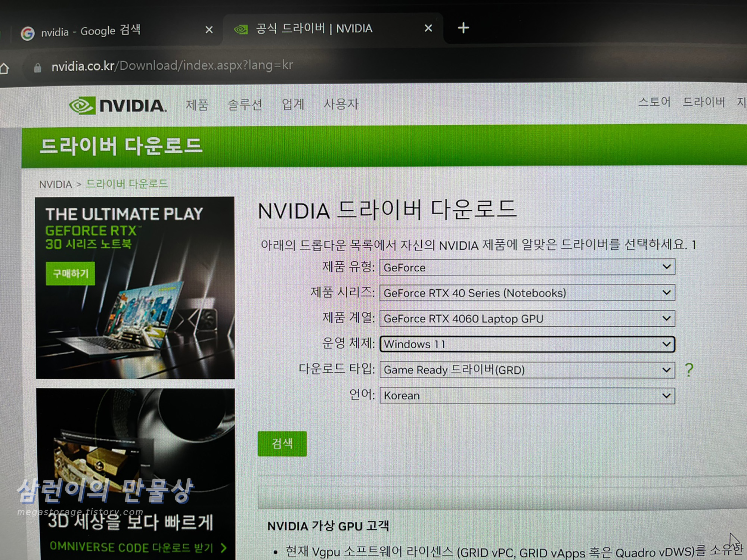
Task: Open the Windows 11 operating system dropdown
Action: coord(527,344)
